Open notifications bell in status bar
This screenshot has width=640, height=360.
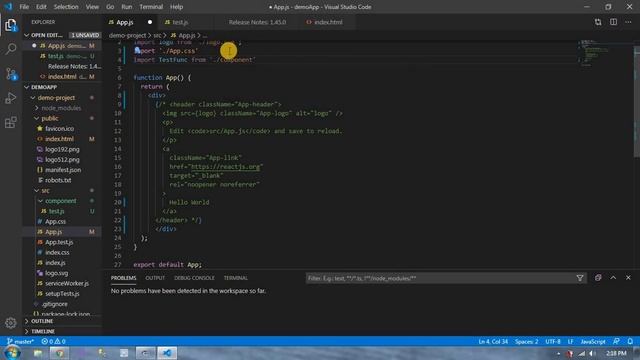(x=630, y=341)
